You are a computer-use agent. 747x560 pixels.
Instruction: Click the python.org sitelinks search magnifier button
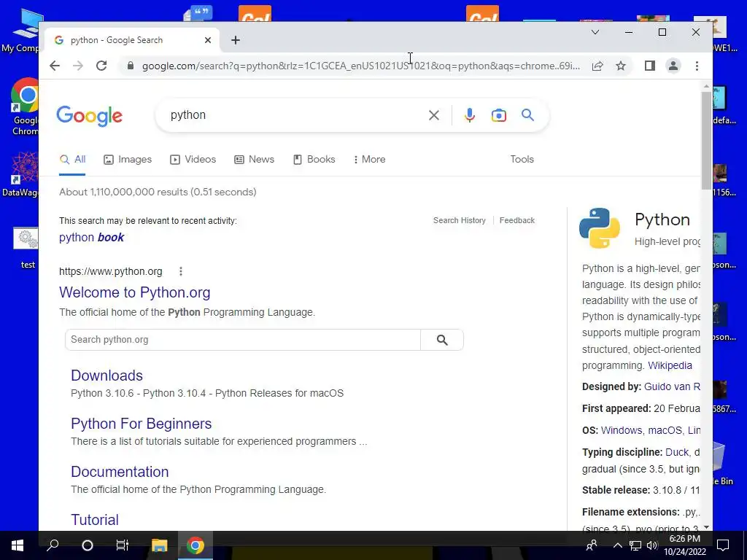[442, 340]
